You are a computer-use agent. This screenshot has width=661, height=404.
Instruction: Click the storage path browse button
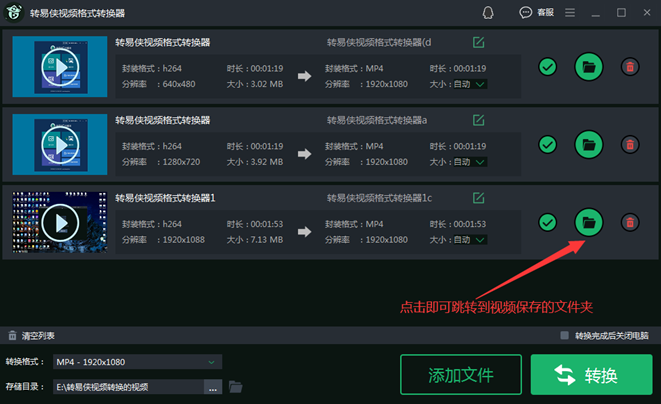(213, 386)
